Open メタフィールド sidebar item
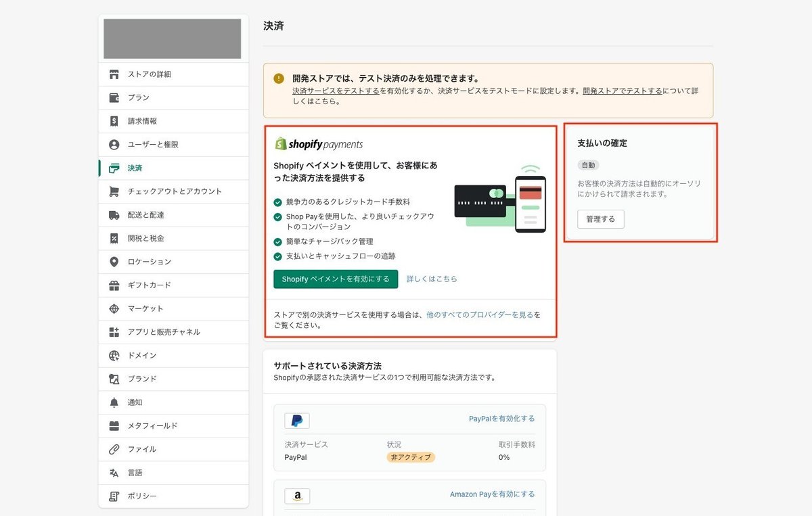This screenshot has height=516, width=812. (x=173, y=426)
